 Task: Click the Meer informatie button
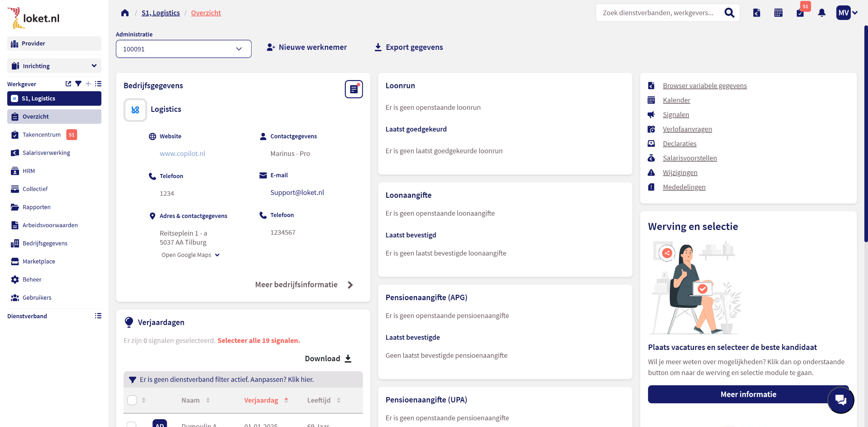point(748,394)
